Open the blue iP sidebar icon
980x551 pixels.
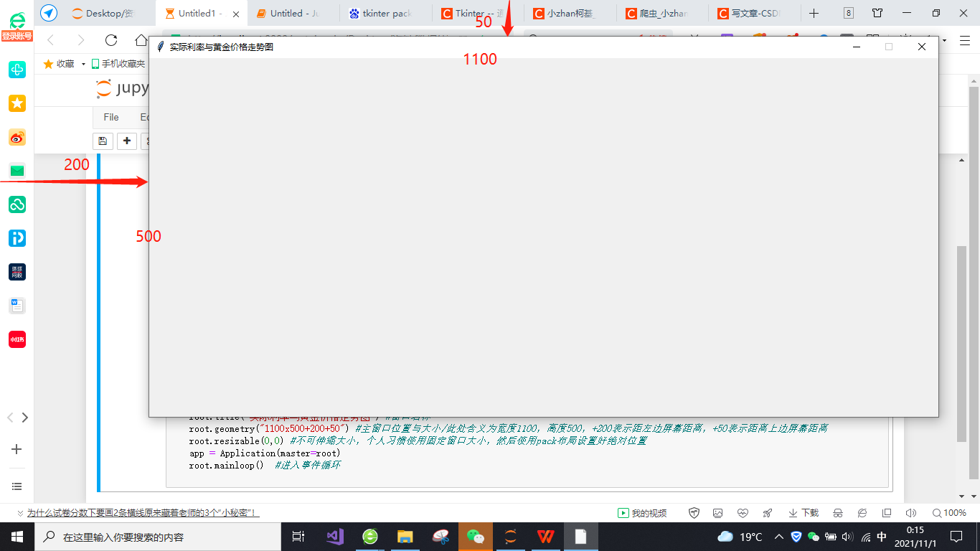click(x=17, y=238)
